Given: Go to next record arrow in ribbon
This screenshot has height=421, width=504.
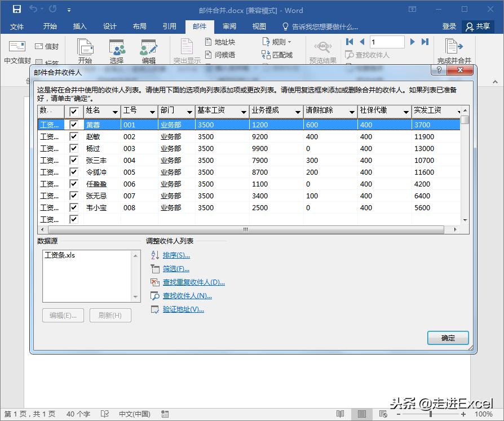Looking at the screenshot, I should [x=413, y=42].
